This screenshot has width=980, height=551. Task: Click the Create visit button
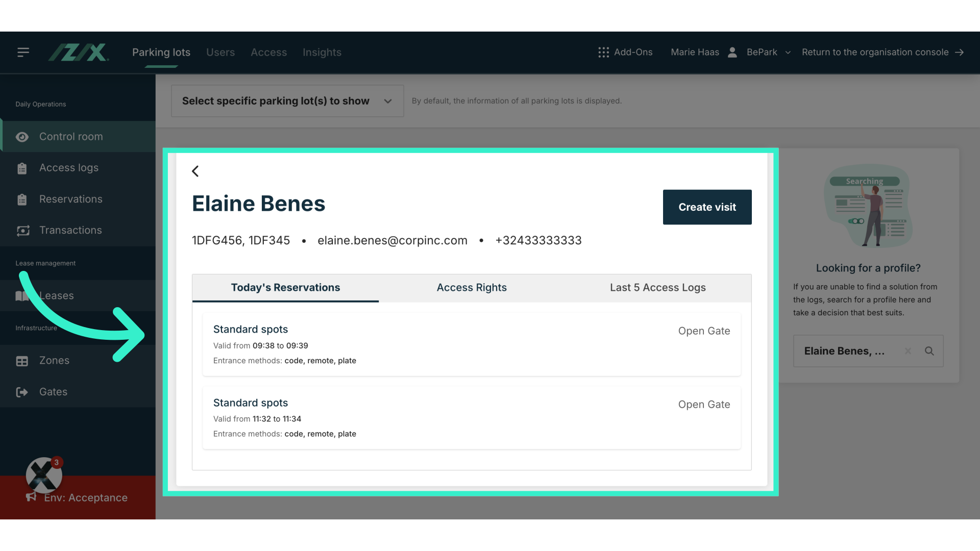707,207
